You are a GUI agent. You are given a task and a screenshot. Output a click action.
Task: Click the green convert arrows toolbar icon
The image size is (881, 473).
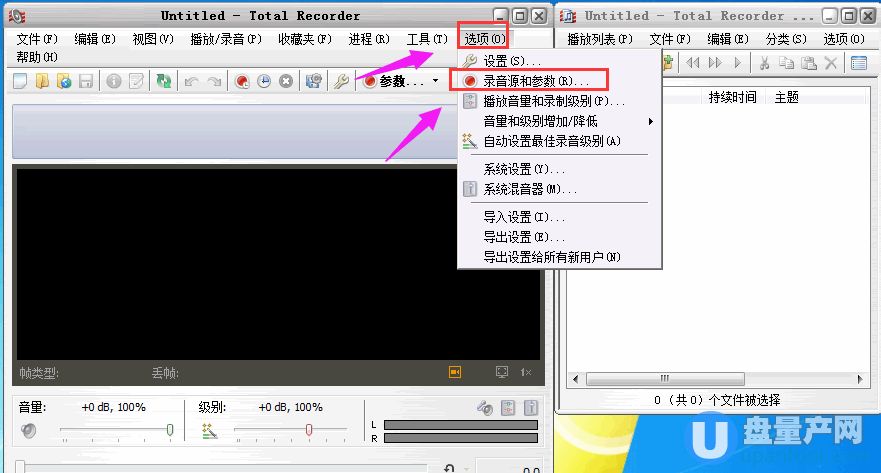pos(164,81)
